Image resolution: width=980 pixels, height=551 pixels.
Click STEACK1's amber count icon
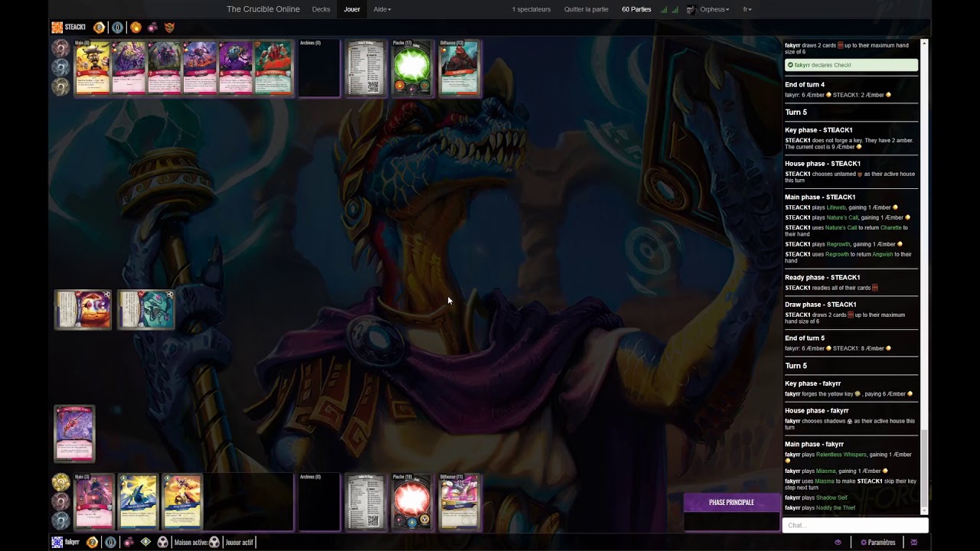(99, 28)
